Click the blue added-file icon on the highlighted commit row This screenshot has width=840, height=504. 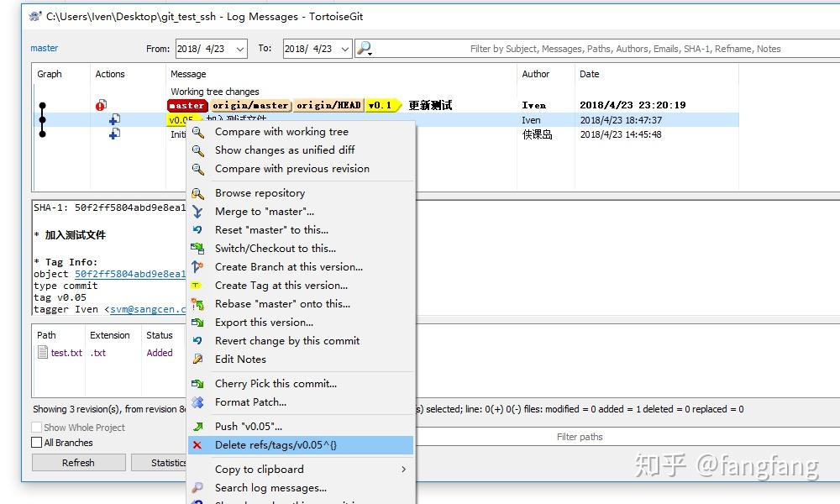click(113, 120)
